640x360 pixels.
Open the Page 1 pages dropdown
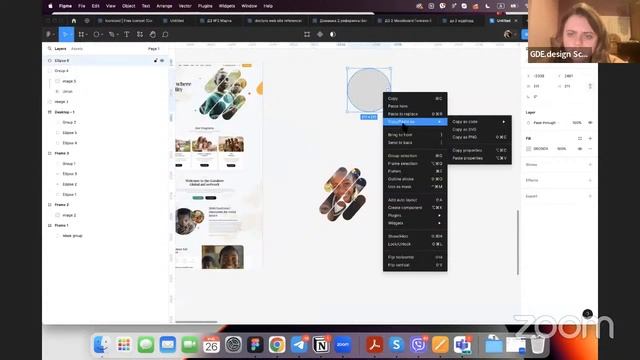click(154, 49)
